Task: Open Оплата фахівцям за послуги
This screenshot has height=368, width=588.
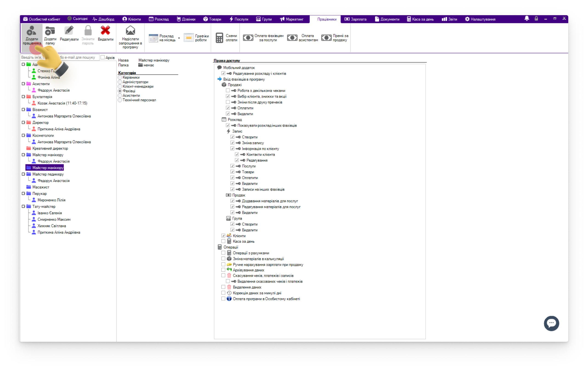Action: tap(263, 38)
